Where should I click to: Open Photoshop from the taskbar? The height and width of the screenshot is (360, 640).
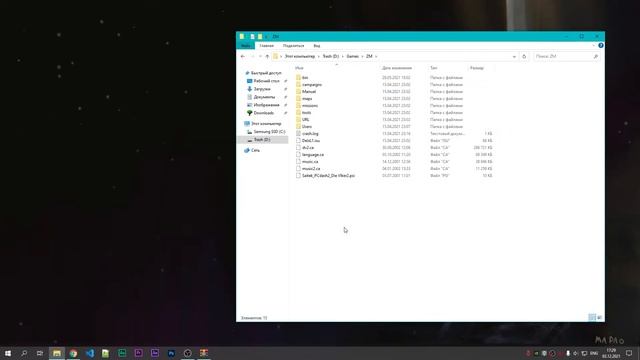[171, 353]
